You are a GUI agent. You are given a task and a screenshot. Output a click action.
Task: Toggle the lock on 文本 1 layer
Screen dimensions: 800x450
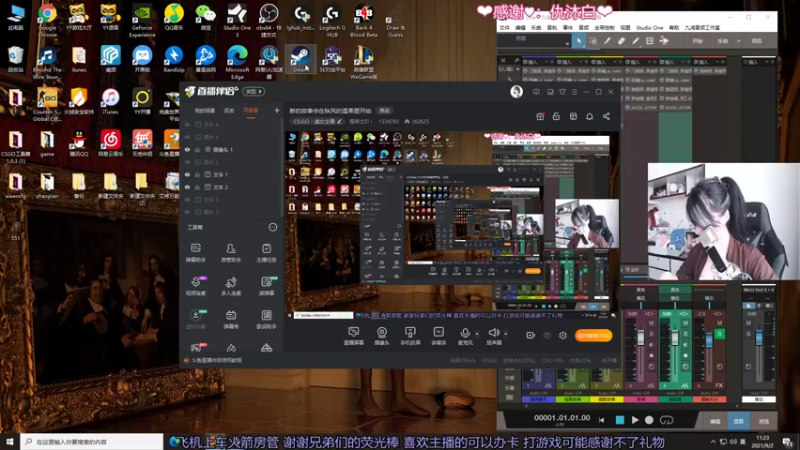197,174
